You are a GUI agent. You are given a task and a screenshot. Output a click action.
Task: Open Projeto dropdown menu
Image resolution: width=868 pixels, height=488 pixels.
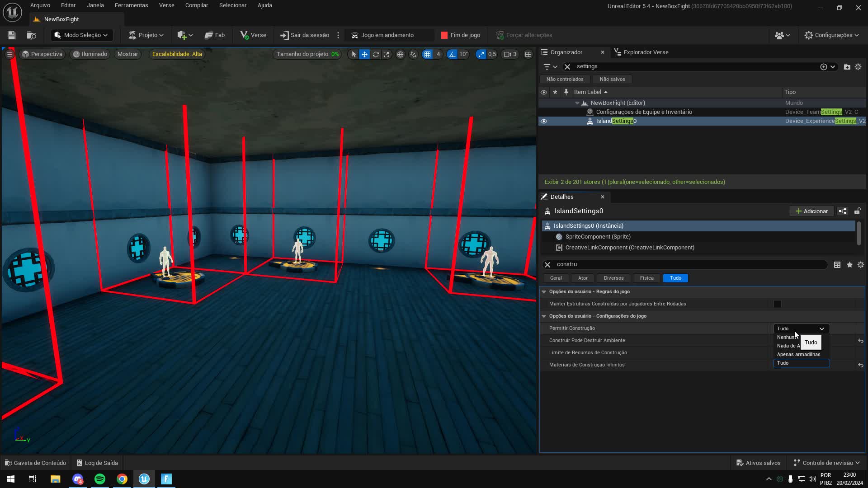pyautogui.click(x=146, y=35)
